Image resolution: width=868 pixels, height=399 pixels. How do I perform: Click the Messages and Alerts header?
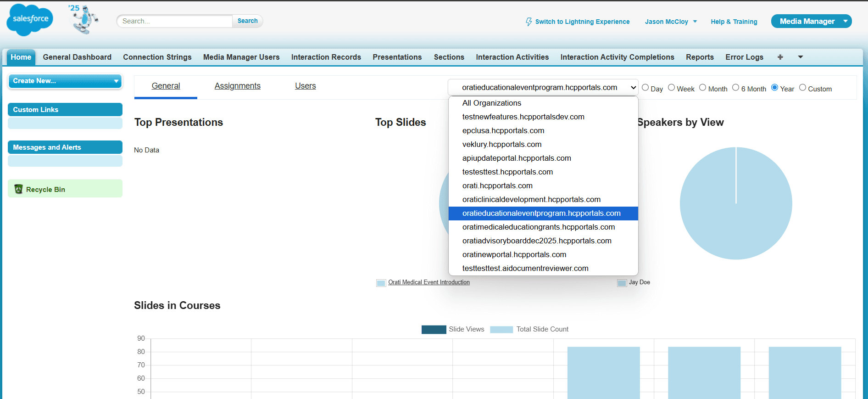coord(65,147)
